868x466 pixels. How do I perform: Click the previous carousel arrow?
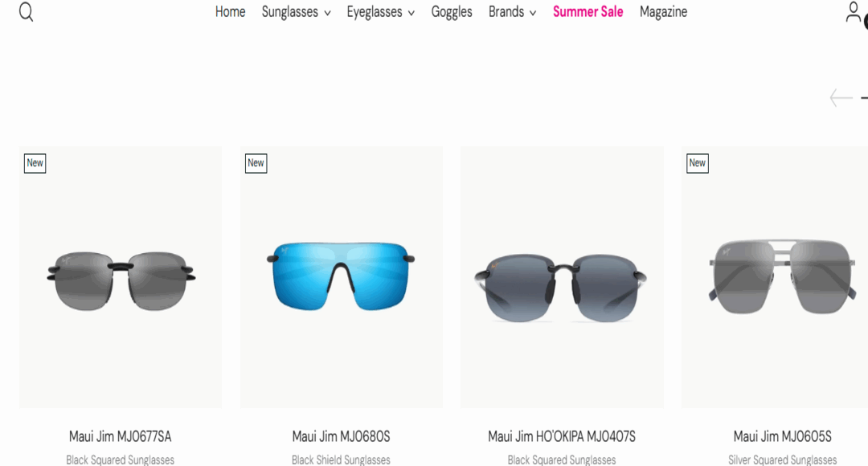click(841, 98)
